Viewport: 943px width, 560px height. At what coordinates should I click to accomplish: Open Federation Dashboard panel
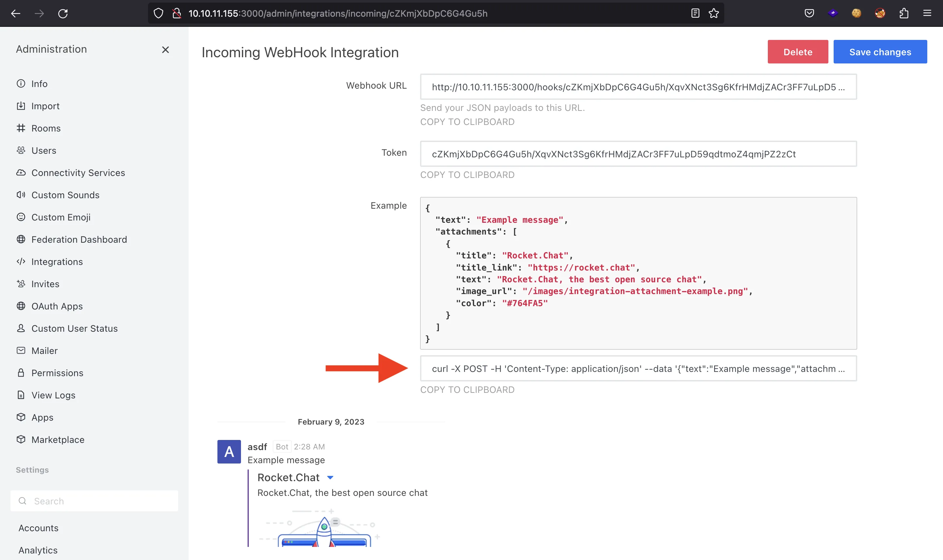coord(79,239)
